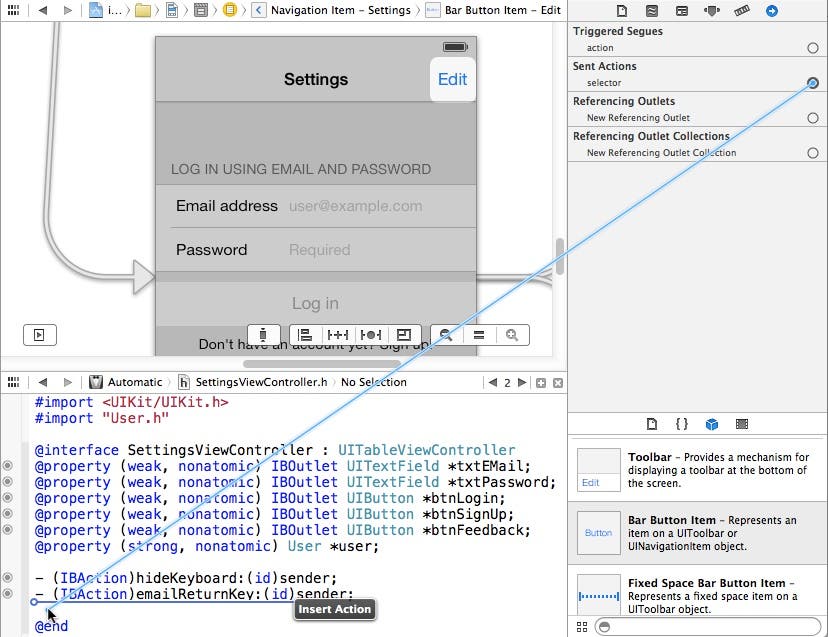Click the zoom in magnifier on canvas
The image size is (828, 637).
[x=511, y=335]
